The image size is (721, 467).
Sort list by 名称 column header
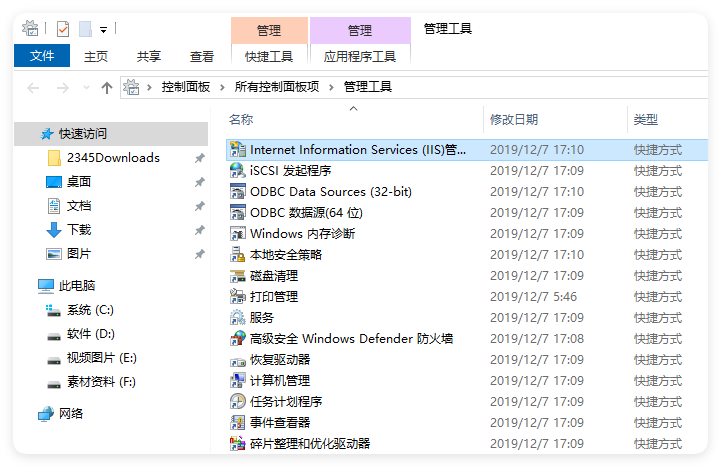(241, 120)
